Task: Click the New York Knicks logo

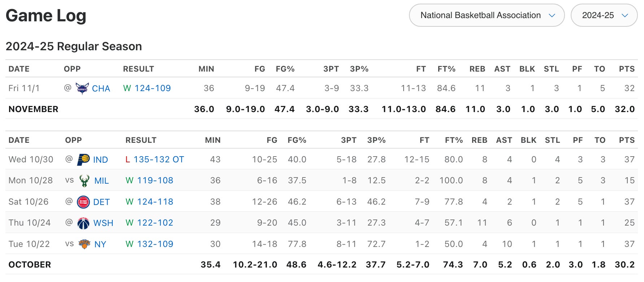Action: pyautogui.click(x=84, y=244)
